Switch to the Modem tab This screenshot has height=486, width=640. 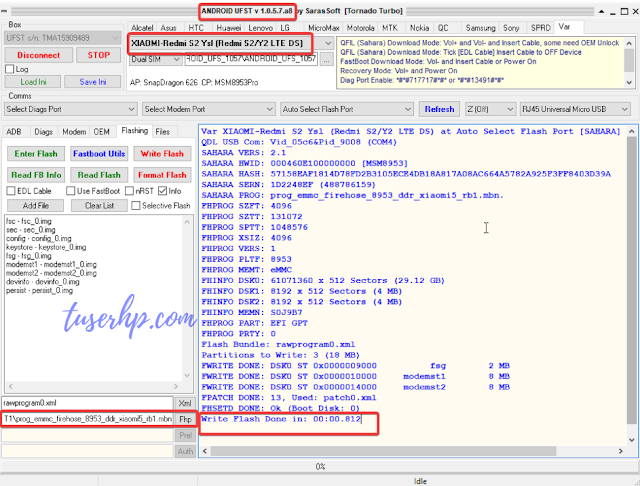tap(74, 132)
